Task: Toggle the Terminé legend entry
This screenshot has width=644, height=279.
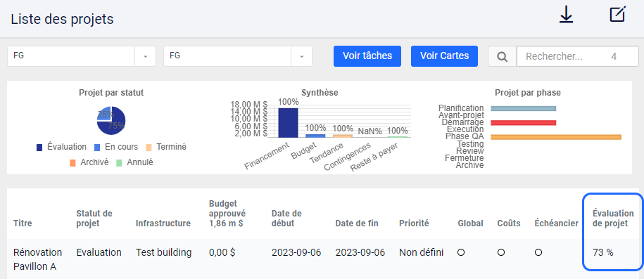Action: click(166, 147)
